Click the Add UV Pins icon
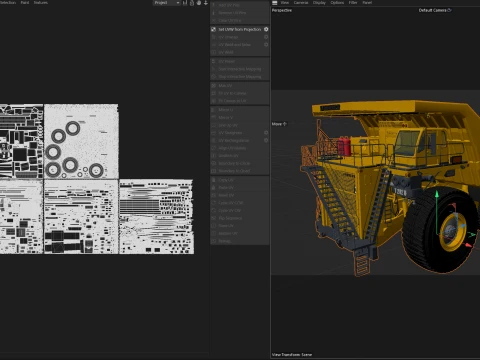 coord(214,5)
